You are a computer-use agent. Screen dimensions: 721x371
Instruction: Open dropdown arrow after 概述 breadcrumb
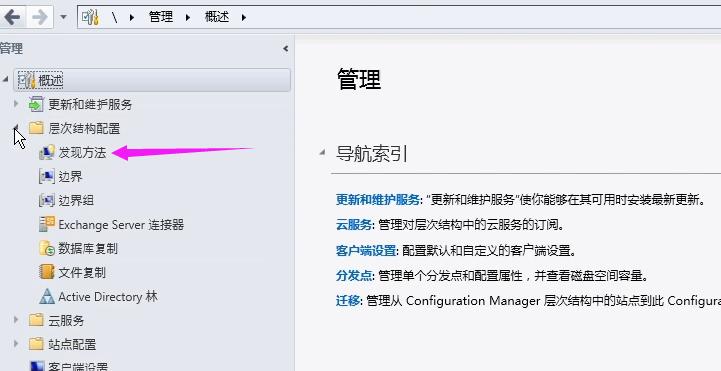click(244, 18)
